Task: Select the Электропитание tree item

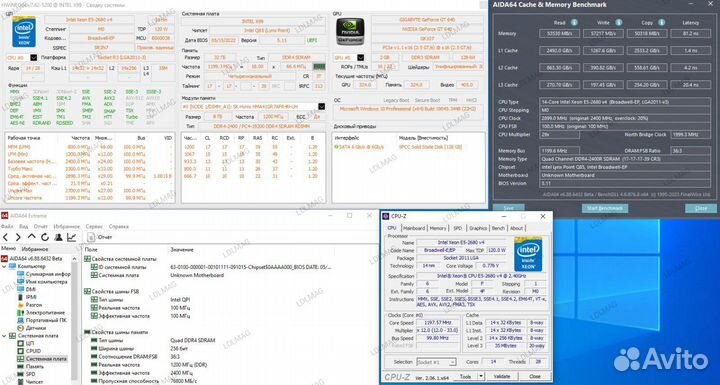Action: [x=41, y=312]
